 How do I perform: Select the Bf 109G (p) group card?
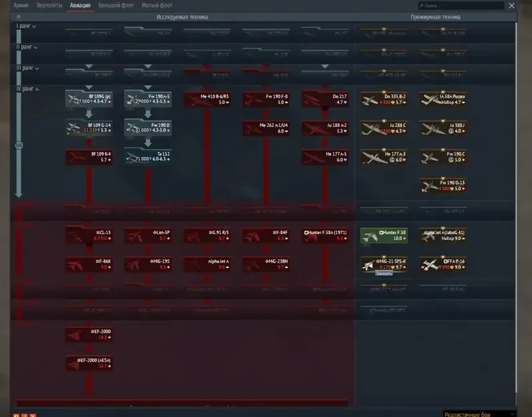(89, 99)
